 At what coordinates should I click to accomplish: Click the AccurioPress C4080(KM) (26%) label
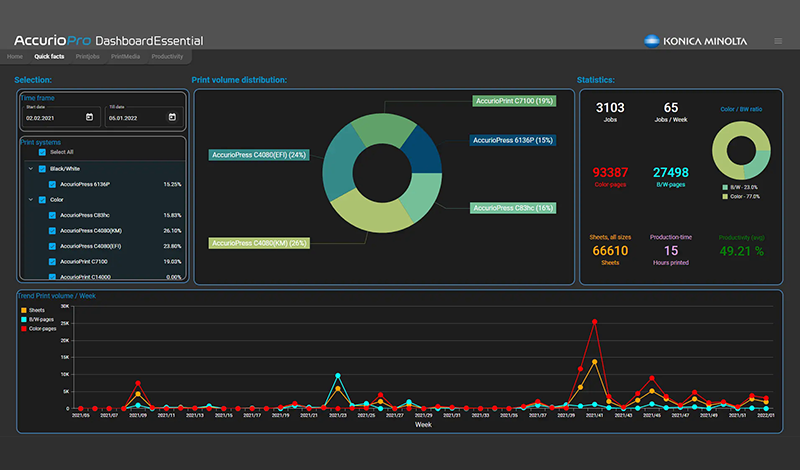pyautogui.click(x=259, y=243)
